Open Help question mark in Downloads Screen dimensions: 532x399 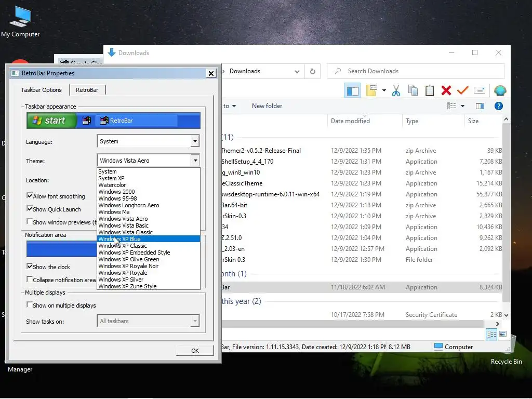pyautogui.click(x=498, y=106)
